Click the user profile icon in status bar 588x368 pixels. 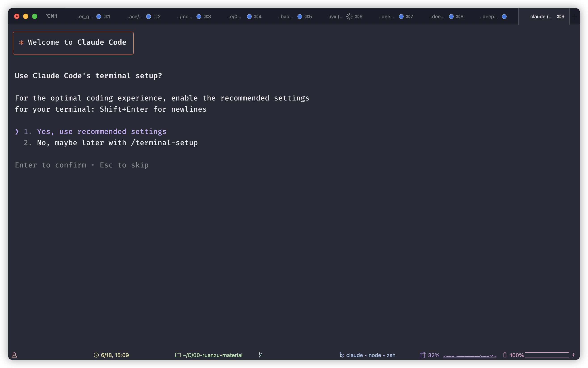pos(14,355)
